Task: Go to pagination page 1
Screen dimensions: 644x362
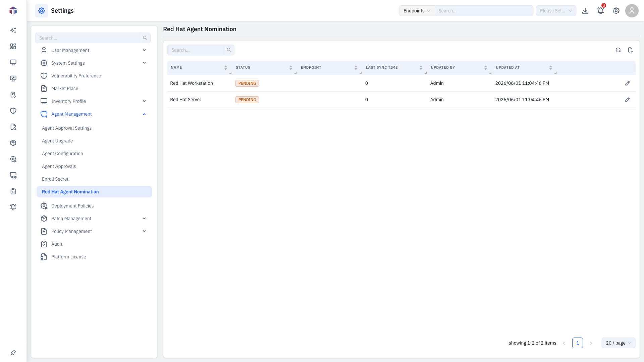Action: tap(577, 343)
